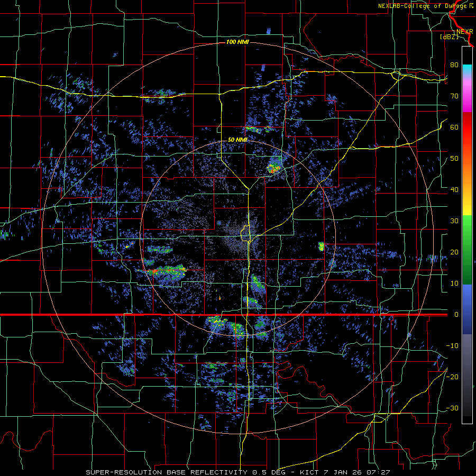Click the 20 value on the dBZ scale

point(454,252)
